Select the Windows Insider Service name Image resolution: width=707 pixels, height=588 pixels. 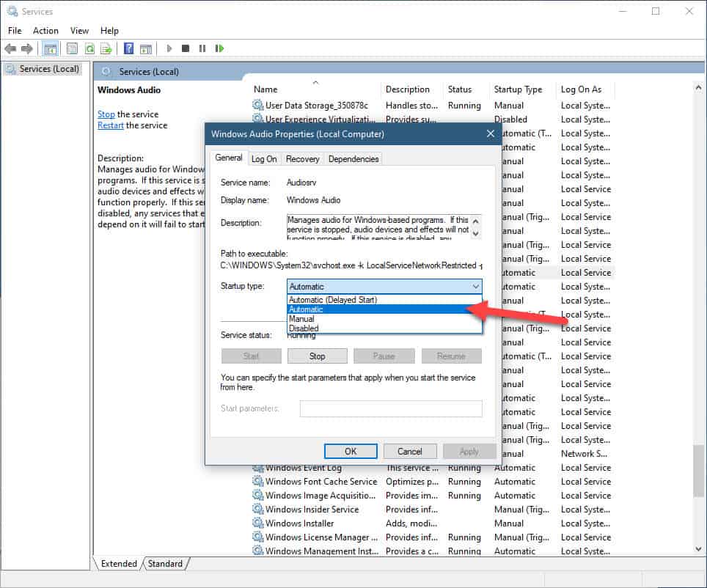coord(312,509)
